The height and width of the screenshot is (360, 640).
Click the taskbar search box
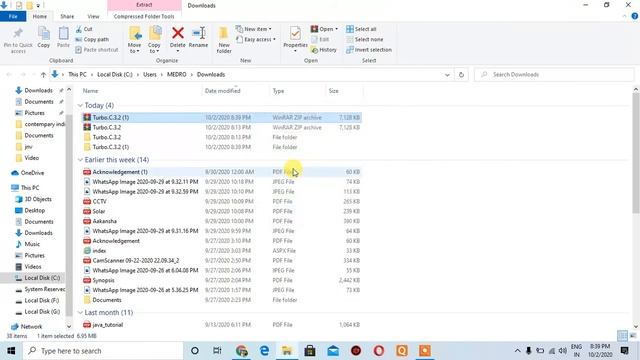click(x=103, y=351)
